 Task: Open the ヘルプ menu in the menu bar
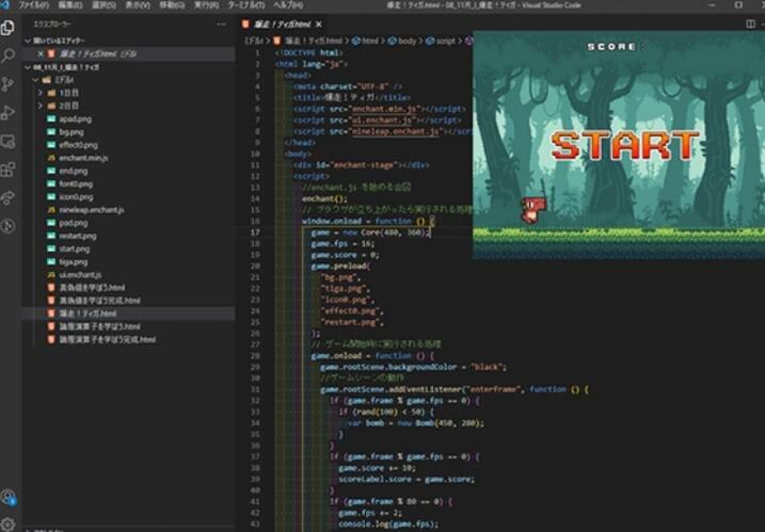pyautogui.click(x=288, y=5)
